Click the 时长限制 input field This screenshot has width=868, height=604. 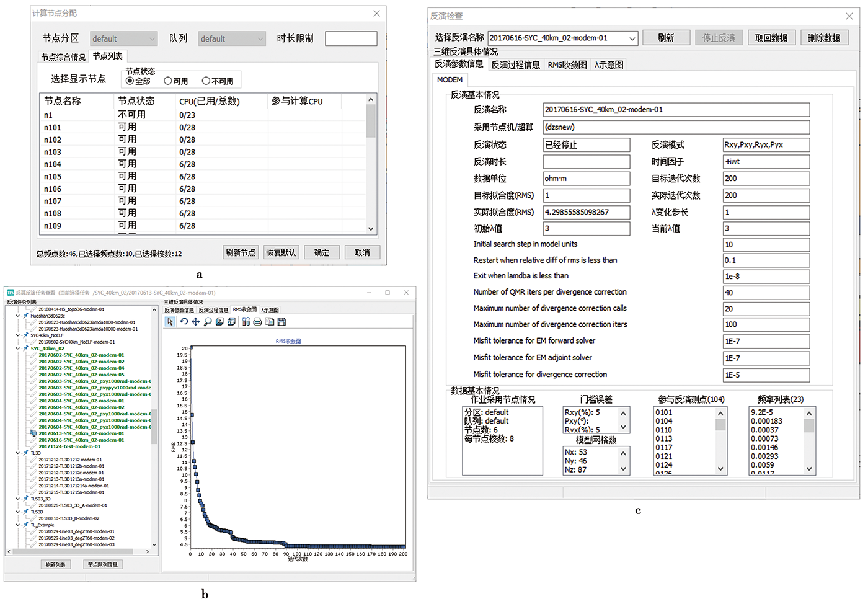click(351, 38)
